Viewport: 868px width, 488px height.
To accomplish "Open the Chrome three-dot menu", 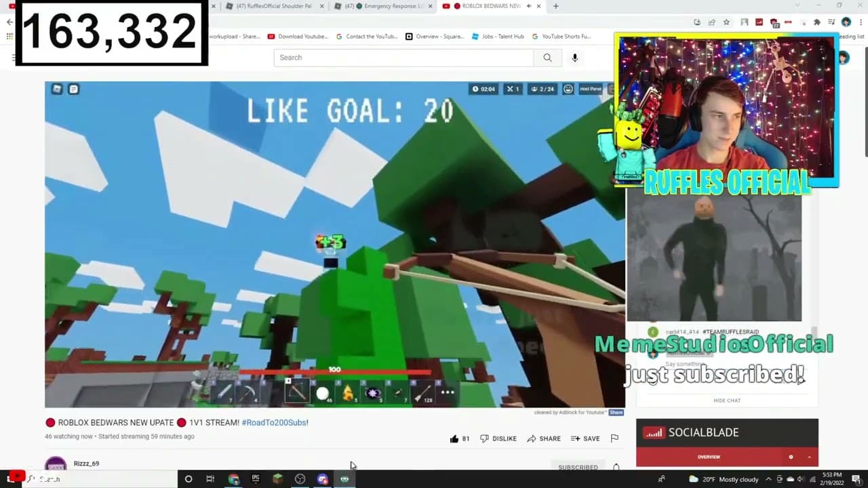I will click(x=860, y=22).
